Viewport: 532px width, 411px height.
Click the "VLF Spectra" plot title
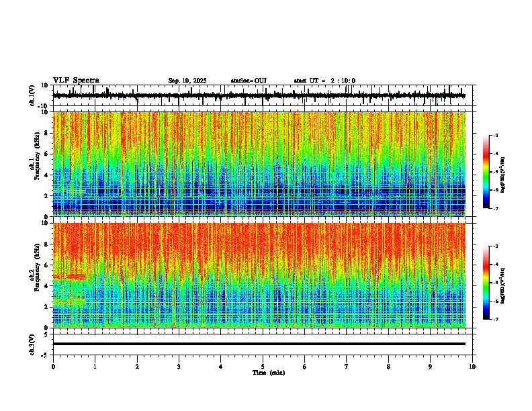click(x=76, y=81)
